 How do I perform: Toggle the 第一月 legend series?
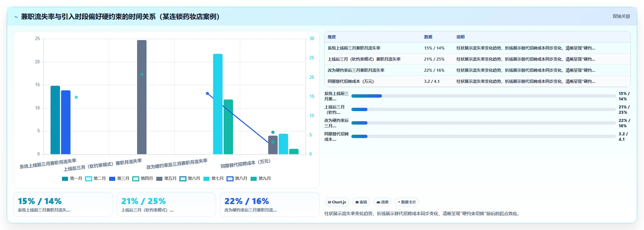[72, 178]
